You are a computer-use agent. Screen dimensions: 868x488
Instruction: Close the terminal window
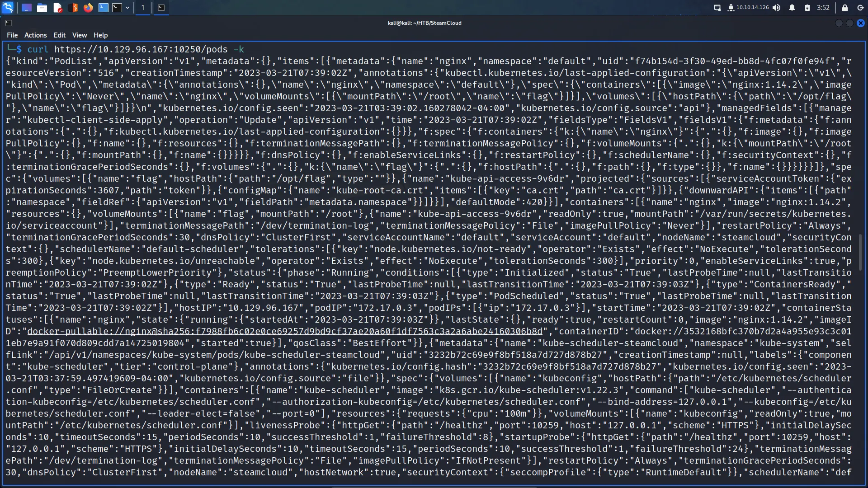click(x=861, y=23)
